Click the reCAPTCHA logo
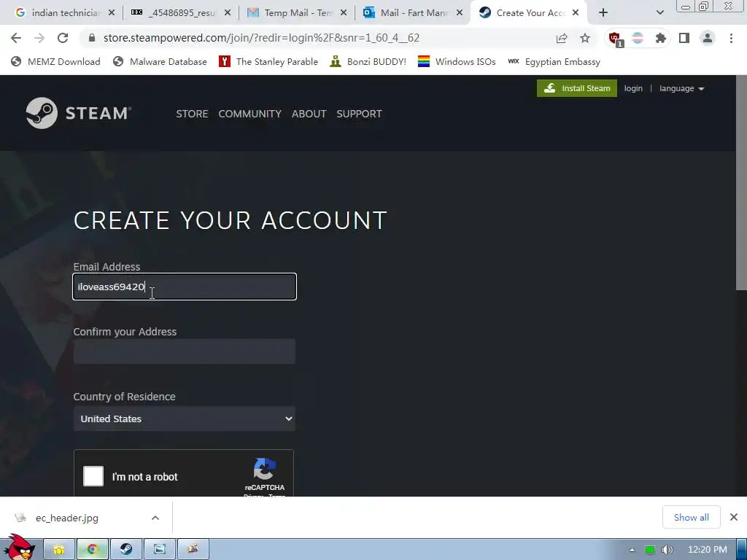Image resolution: width=747 pixels, height=560 pixels. click(264, 470)
